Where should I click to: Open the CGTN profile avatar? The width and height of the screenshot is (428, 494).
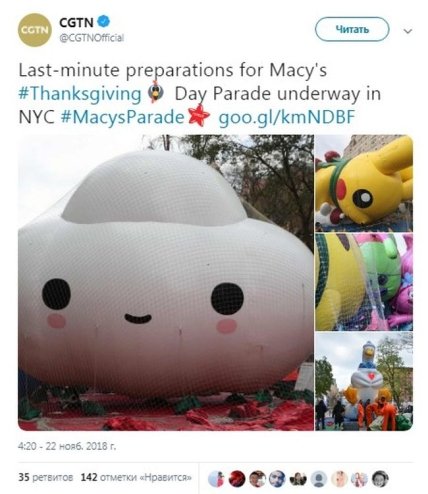point(34,30)
